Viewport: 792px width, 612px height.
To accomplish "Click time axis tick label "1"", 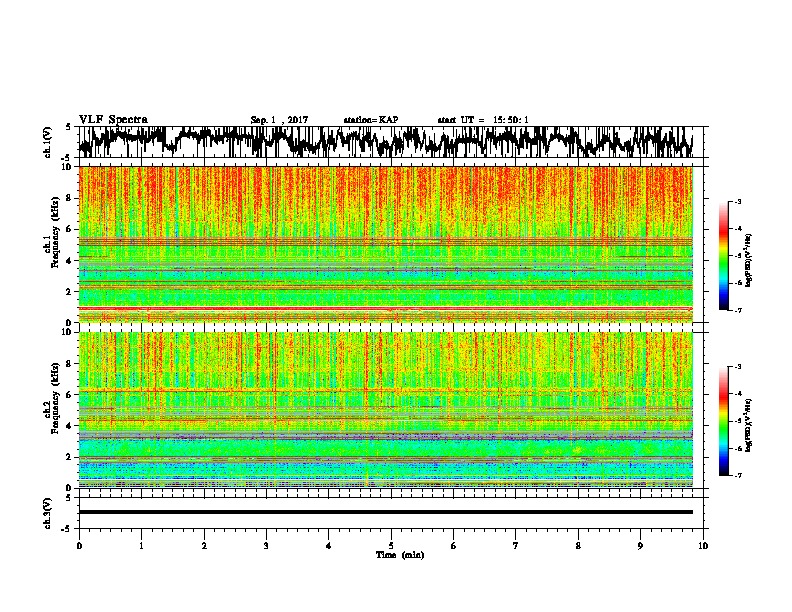I will [141, 546].
